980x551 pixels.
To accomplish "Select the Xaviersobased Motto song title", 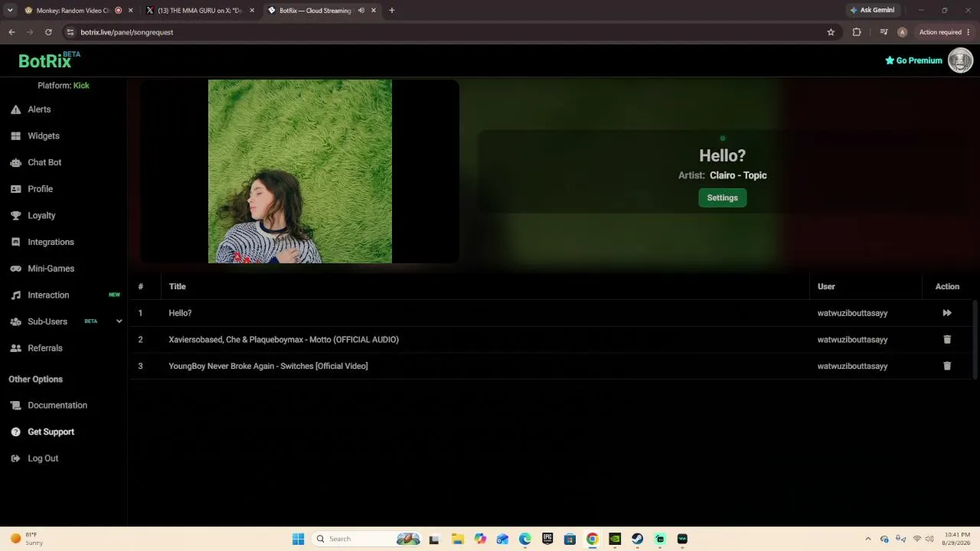I will click(283, 340).
